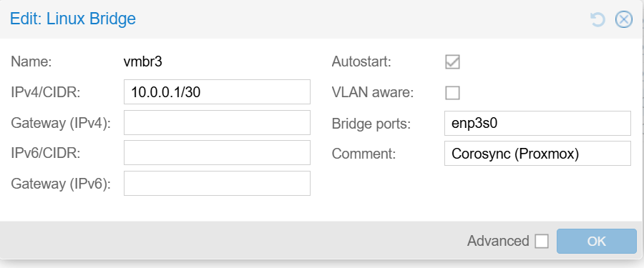Click the Edit: Linux Bridge title text

(x=73, y=19)
